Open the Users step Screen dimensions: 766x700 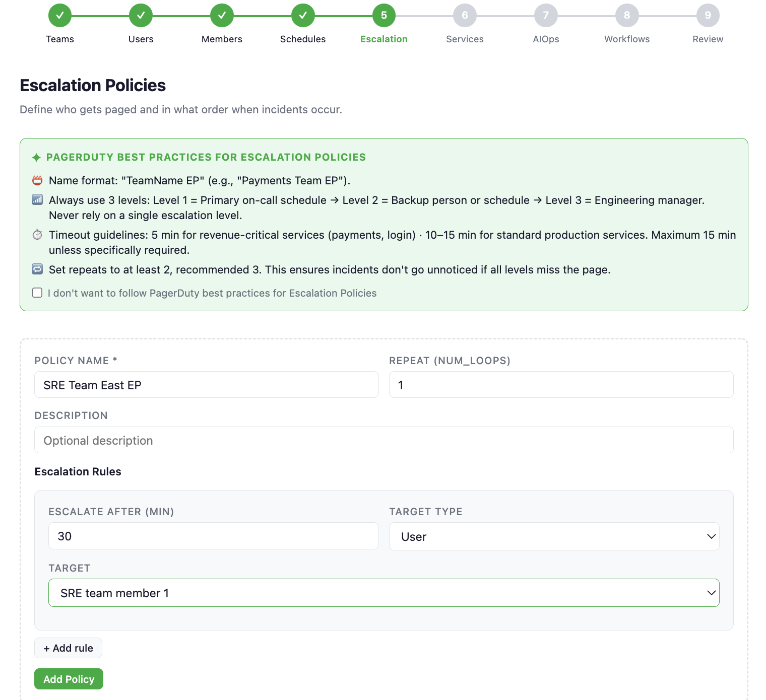point(141,16)
